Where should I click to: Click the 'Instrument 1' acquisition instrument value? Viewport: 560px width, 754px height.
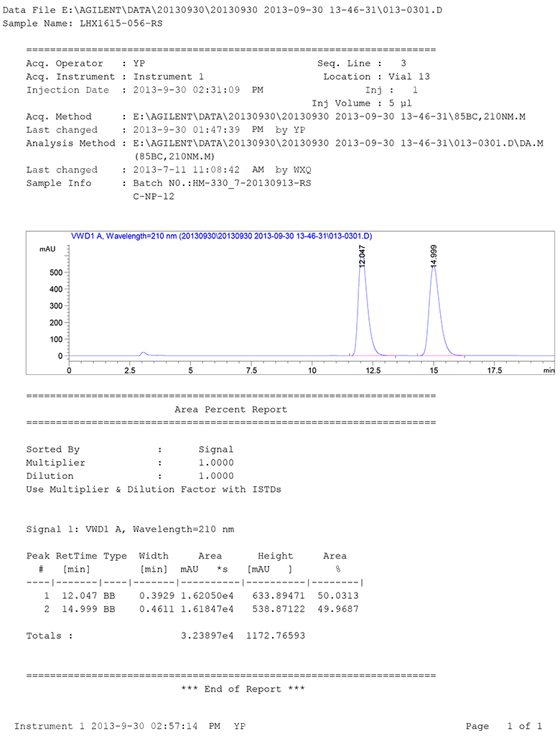pos(168,76)
